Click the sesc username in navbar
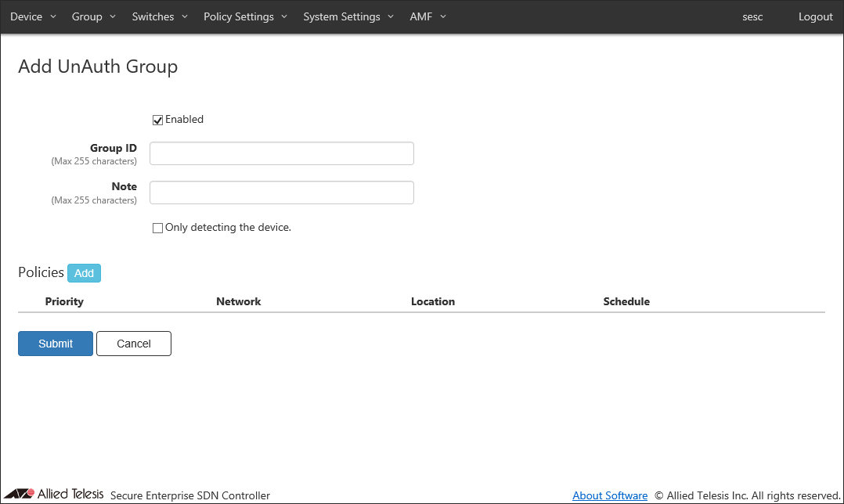Viewport: 844px width, 504px height. pos(752,16)
